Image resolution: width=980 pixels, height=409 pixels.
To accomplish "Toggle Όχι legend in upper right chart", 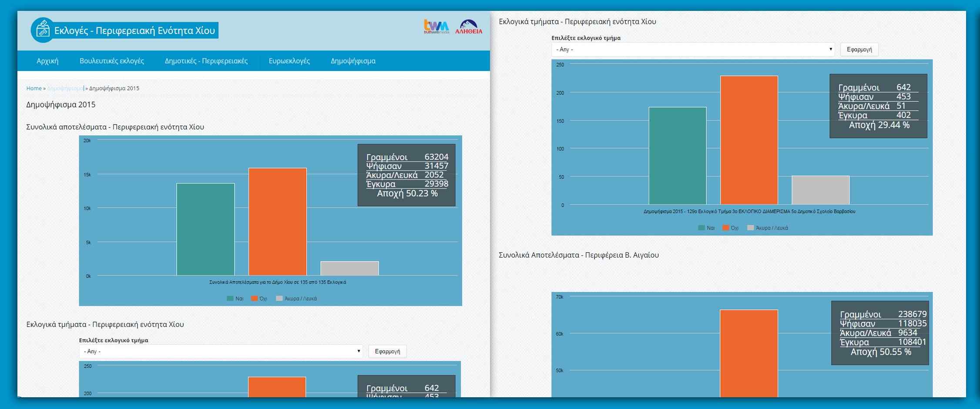I will tap(731, 228).
